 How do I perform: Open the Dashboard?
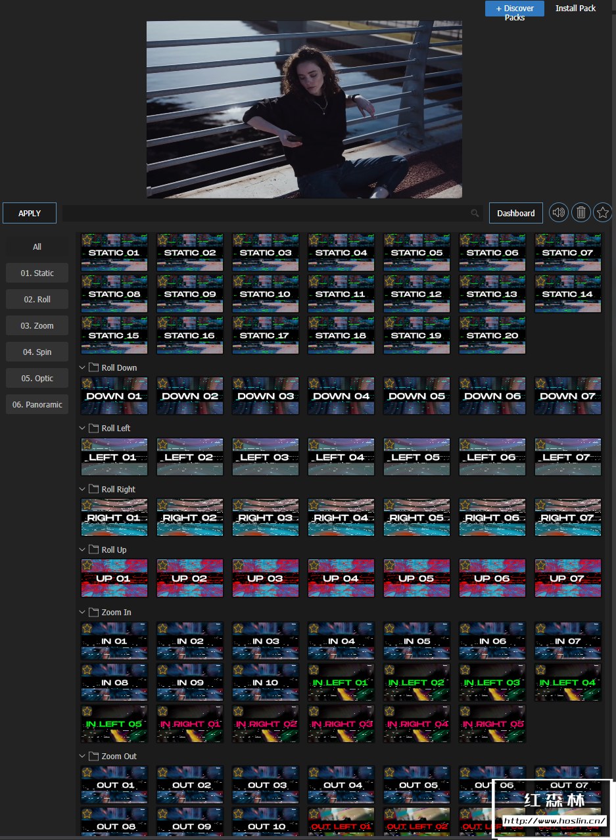(516, 213)
